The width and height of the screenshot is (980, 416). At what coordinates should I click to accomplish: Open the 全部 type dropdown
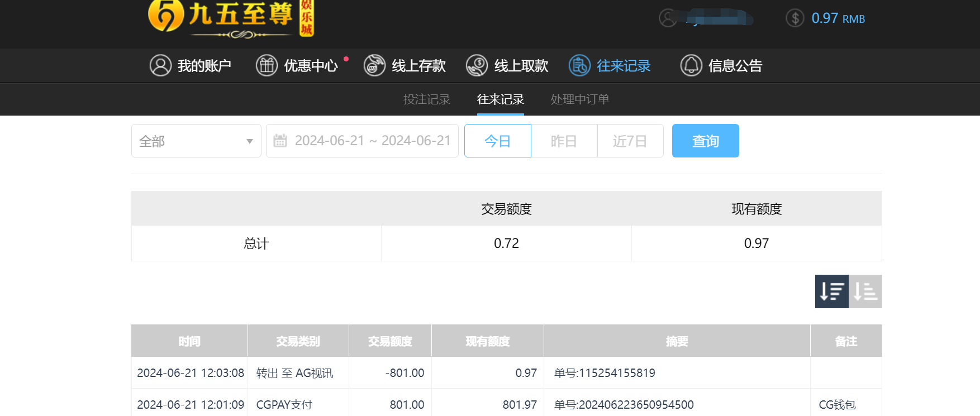196,141
